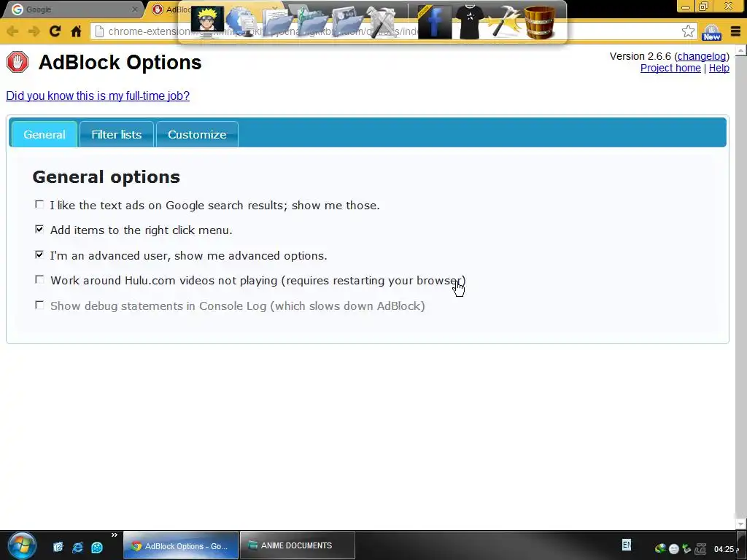Click the page scrollbar up arrow

[741, 50]
